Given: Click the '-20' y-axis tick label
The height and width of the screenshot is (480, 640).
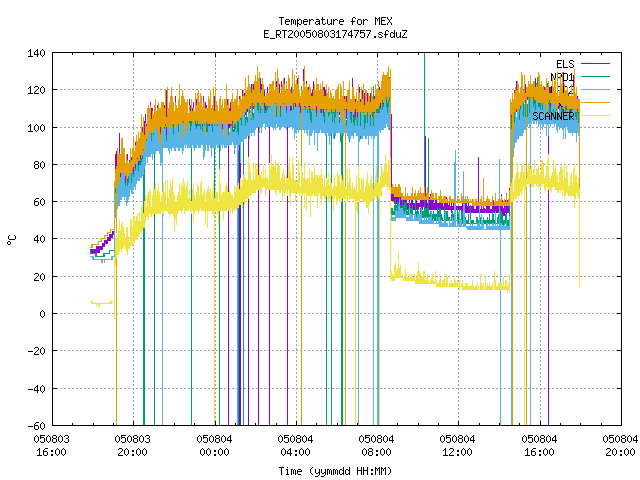Looking at the screenshot, I should tap(36, 351).
